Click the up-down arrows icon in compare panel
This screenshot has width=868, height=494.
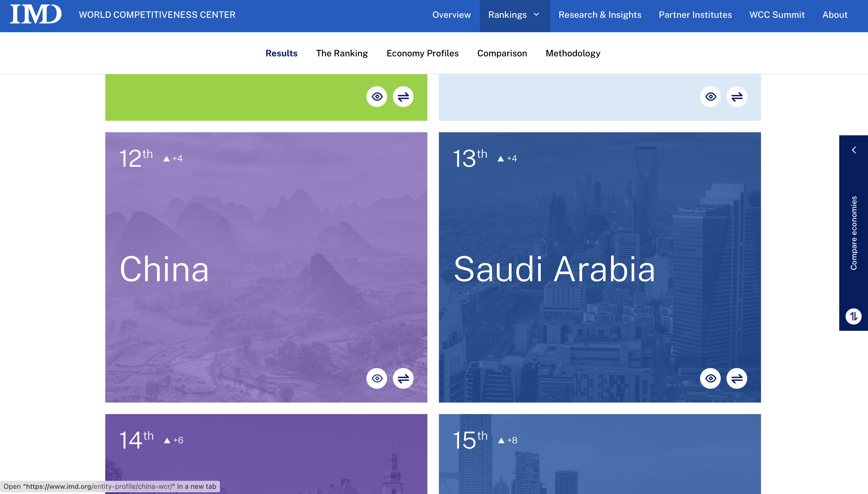pos(853,316)
